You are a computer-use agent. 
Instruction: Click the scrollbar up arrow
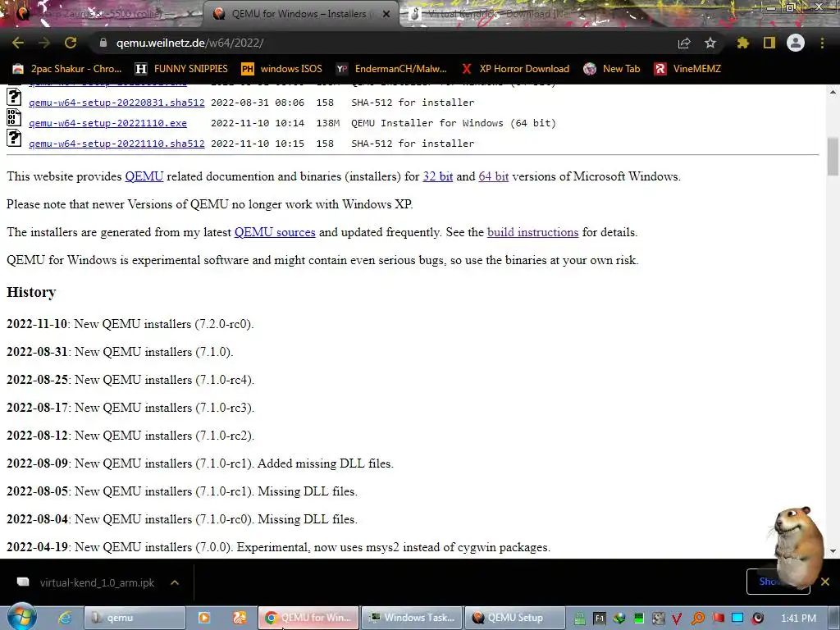(833, 92)
